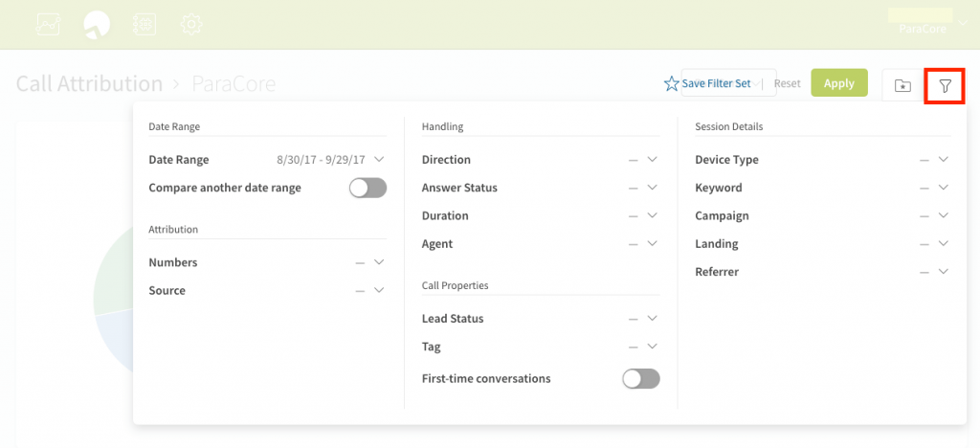Click the Reset link
The height and width of the screenshot is (448, 980).
(x=787, y=83)
